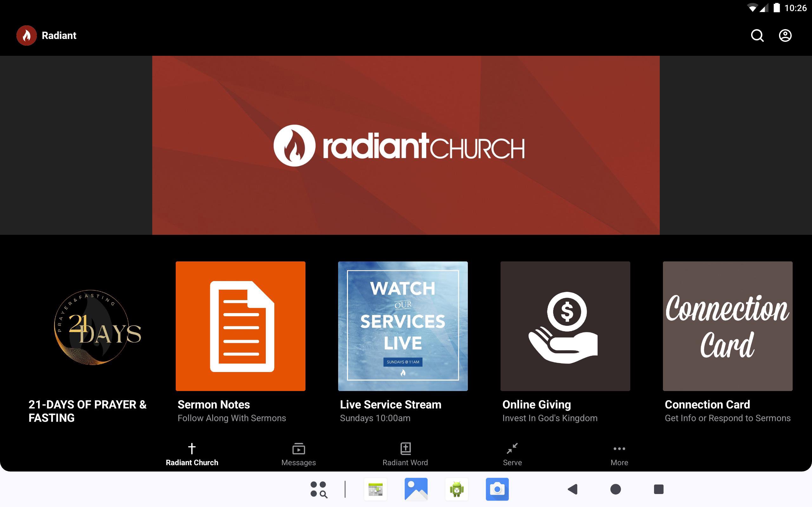Open the Sermon Notes document tile
Screen dimensions: 812x507
point(240,326)
